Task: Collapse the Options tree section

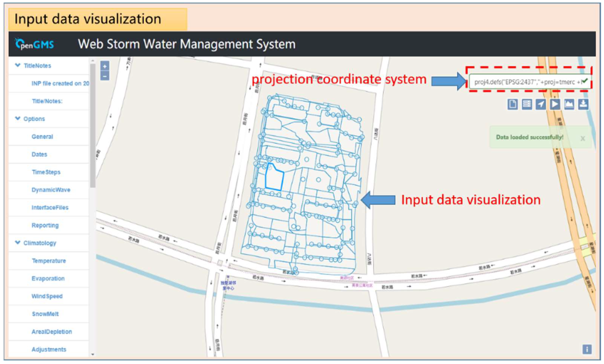Action: pos(18,118)
